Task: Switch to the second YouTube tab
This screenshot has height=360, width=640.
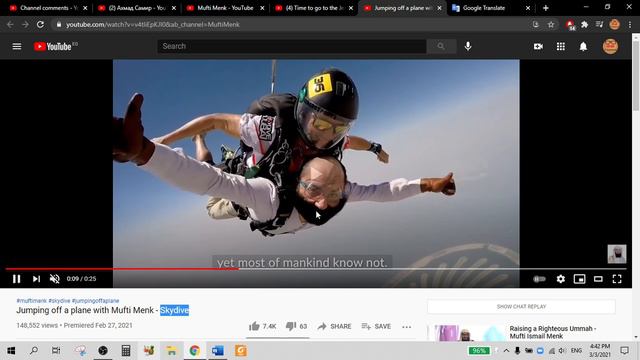Action: 137,8
